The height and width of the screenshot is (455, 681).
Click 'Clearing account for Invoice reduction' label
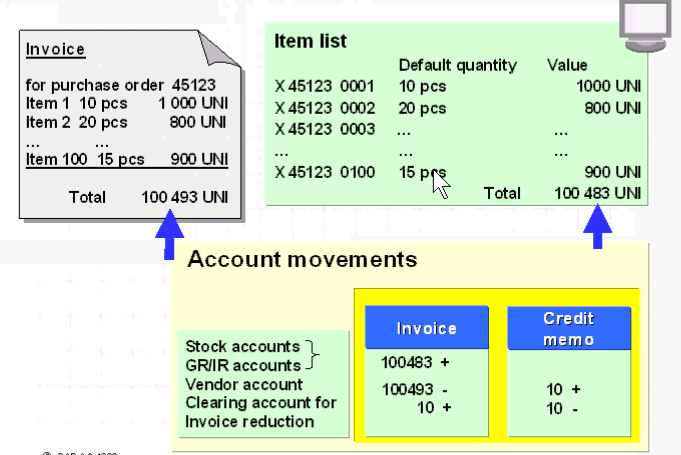(x=261, y=412)
